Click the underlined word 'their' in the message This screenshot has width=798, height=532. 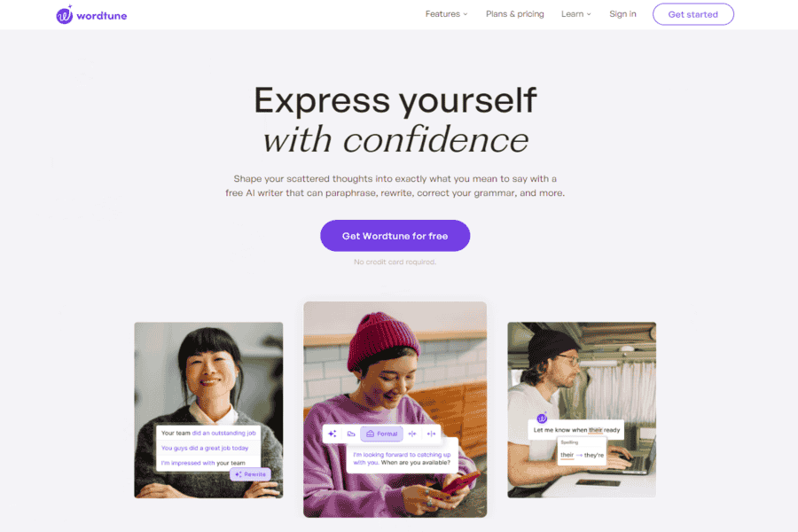(596, 430)
